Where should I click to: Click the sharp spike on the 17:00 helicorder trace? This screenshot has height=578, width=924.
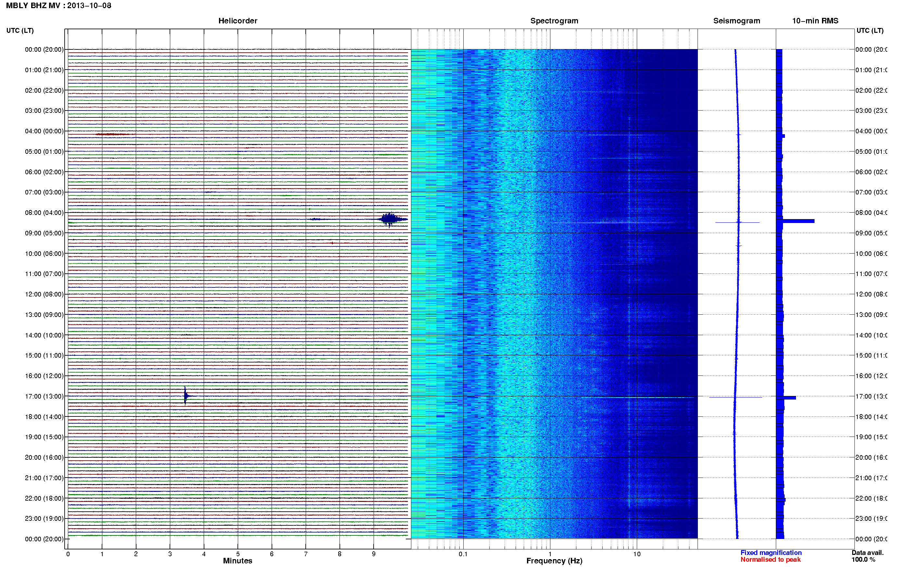(x=186, y=396)
